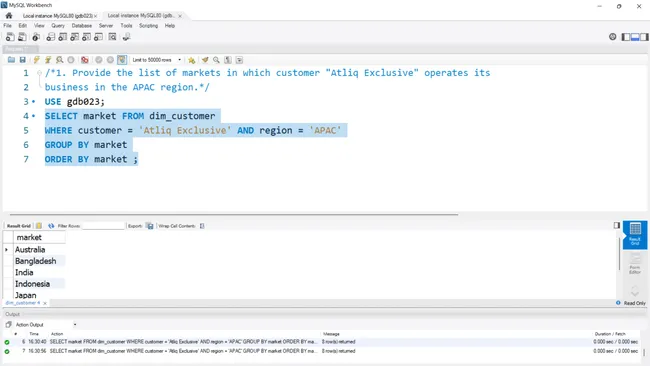Open the Edit menu
Image resolution: width=650 pixels, height=366 pixels.
click(x=23, y=26)
